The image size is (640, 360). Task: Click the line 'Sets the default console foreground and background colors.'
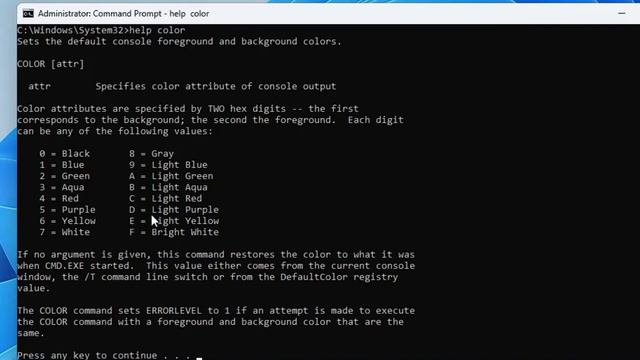pos(179,42)
